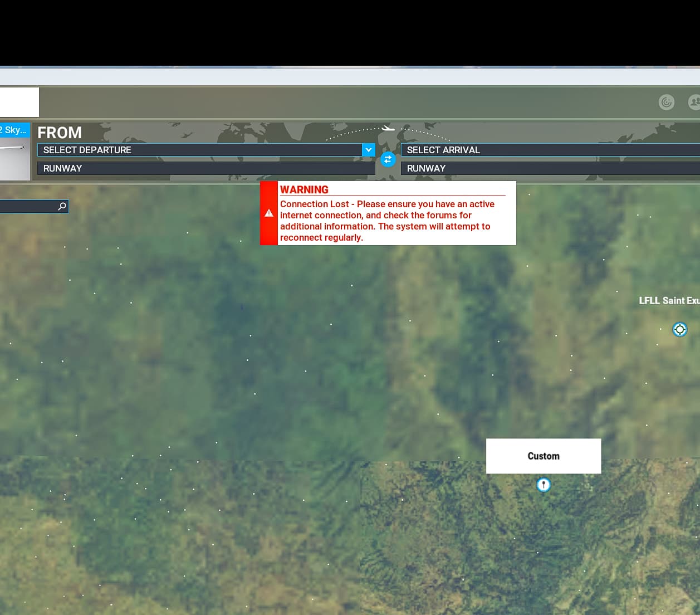This screenshot has height=615, width=700.
Task: Open the multiplayer friends icon
Action: point(694,102)
